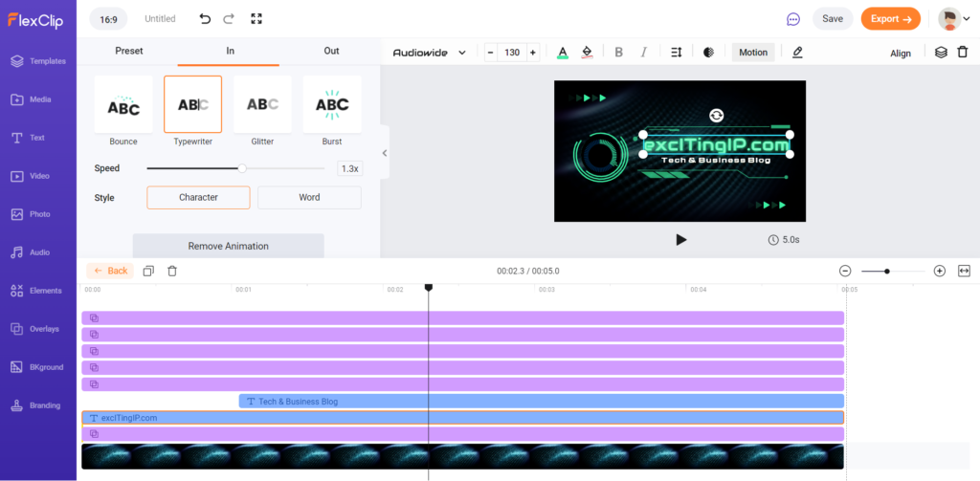Zoom in the timeline
The image size is (980, 481).
pos(940,272)
